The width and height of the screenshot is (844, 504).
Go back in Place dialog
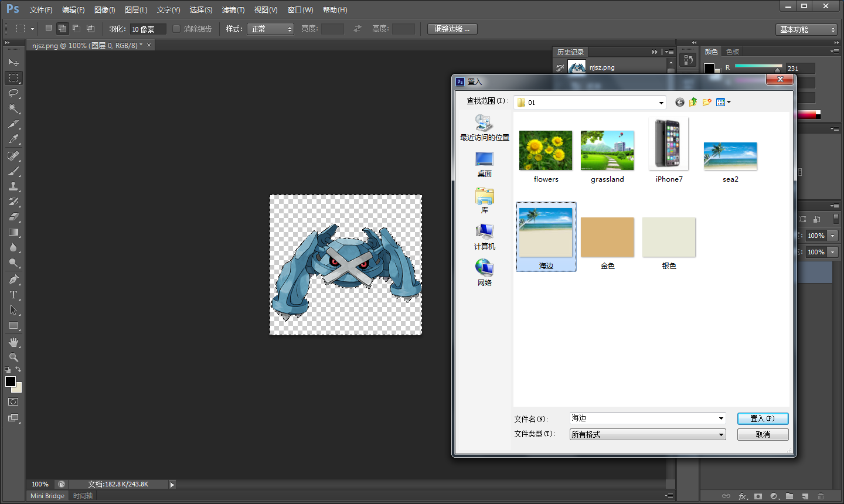tap(680, 102)
